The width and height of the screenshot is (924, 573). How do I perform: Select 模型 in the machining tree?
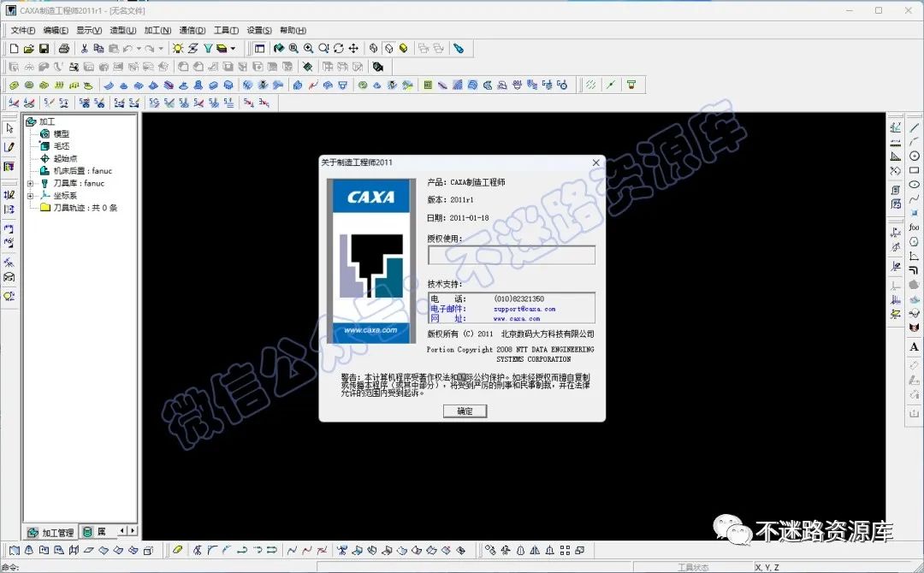62,133
